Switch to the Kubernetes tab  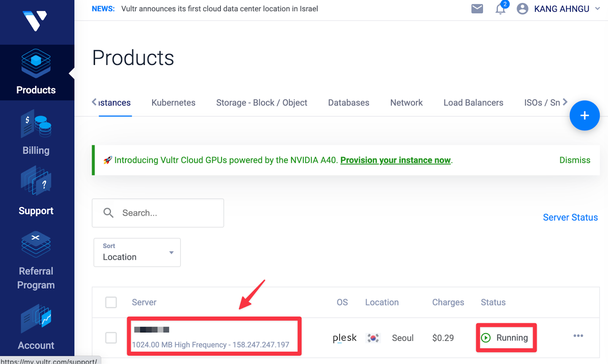tap(173, 103)
